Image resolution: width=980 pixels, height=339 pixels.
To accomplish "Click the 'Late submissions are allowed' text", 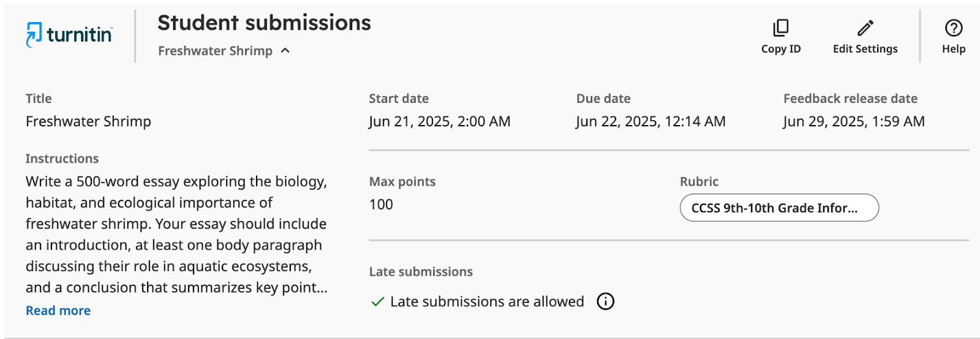I will 487,302.
